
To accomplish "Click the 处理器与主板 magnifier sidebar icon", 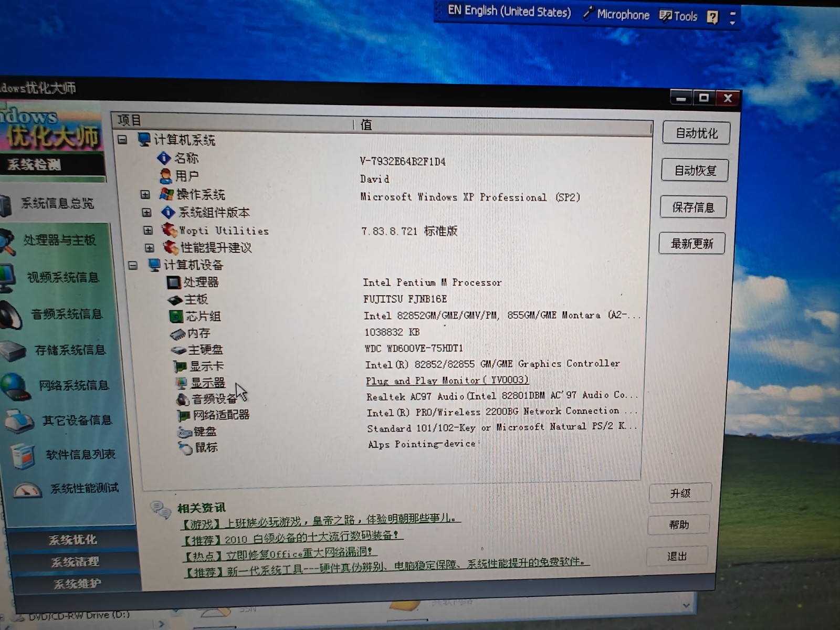I will click(x=6, y=241).
